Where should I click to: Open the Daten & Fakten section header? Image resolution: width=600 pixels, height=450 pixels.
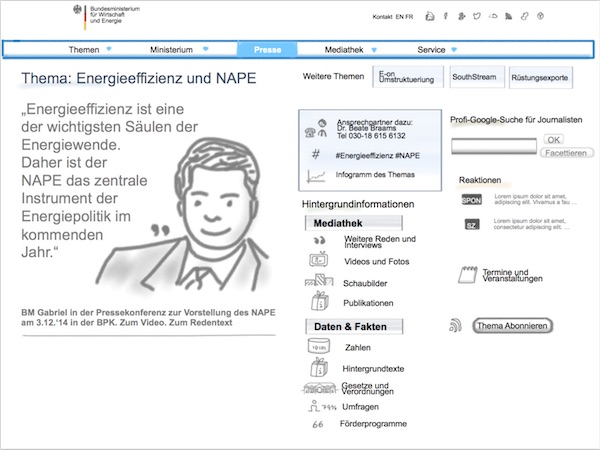click(x=354, y=326)
